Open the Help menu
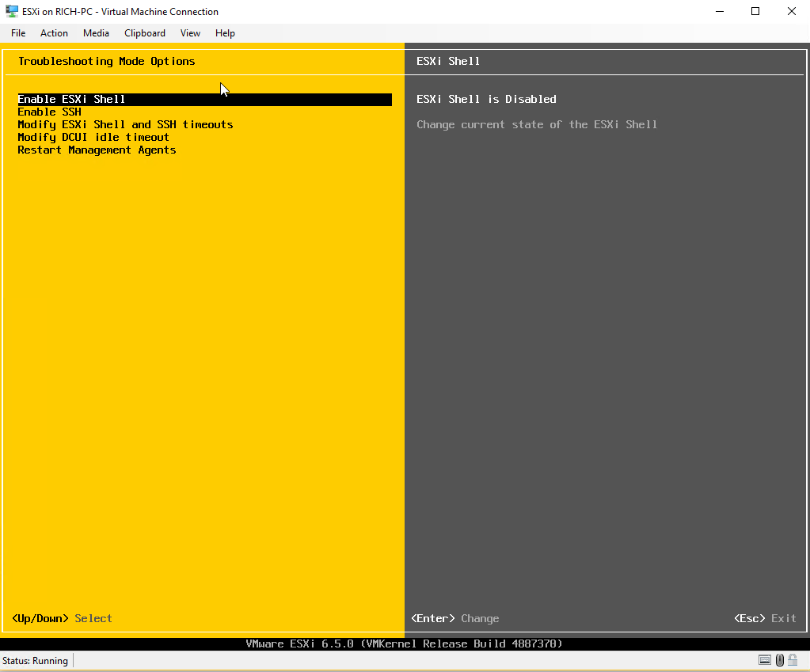Image resolution: width=810 pixels, height=672 pixels. click(225, 33)
